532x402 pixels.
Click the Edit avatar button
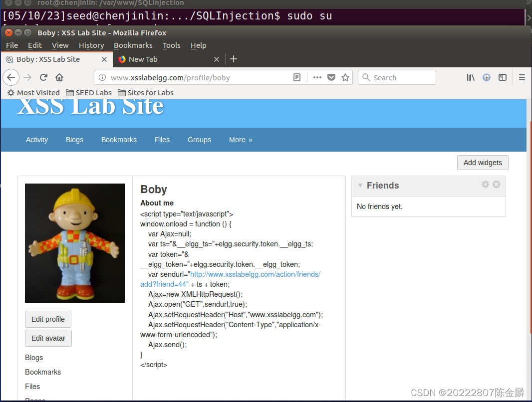pos(48,338)
